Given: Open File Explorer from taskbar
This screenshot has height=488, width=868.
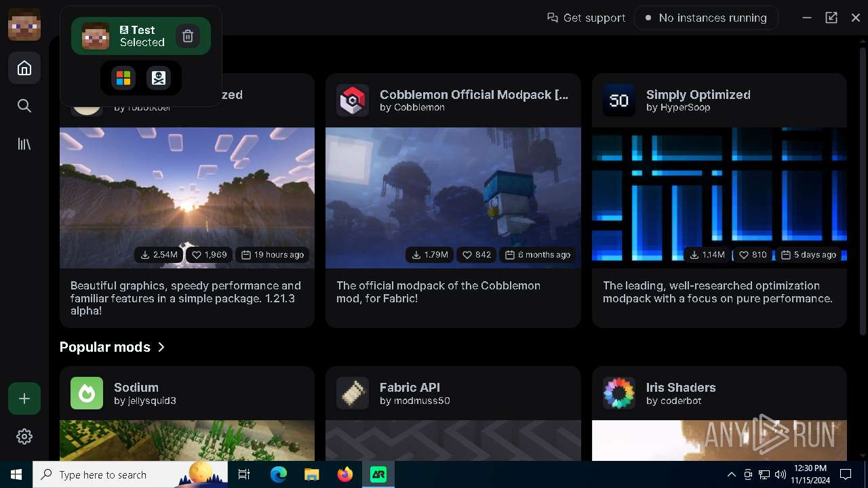Looking at the screenshot, I should pos(312,474).
